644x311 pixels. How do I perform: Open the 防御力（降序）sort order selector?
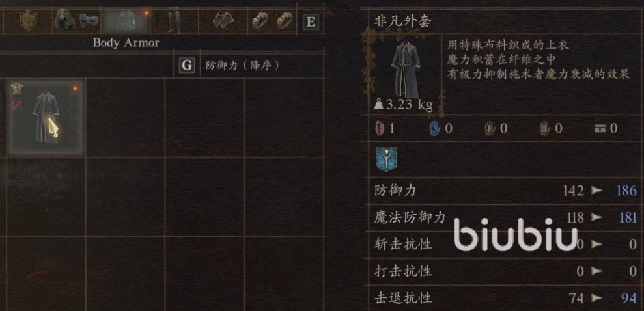242,66
